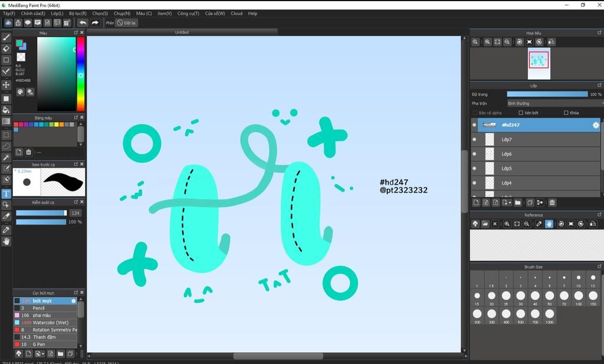Image resolution: width=604 pixels, height=364 pixels.
Task: Click the Độ trong opacity slider
Action: point(547,94)
